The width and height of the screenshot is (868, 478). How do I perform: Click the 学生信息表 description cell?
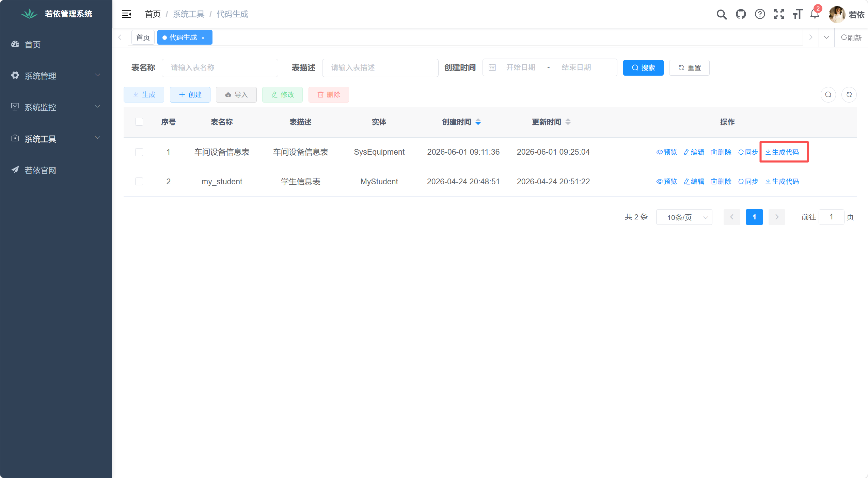pos(300,182)
